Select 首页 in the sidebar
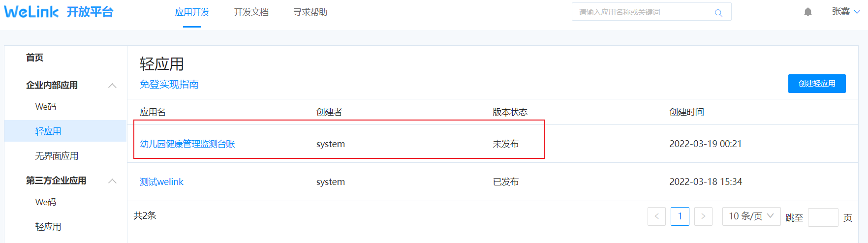 coord(34,58)
